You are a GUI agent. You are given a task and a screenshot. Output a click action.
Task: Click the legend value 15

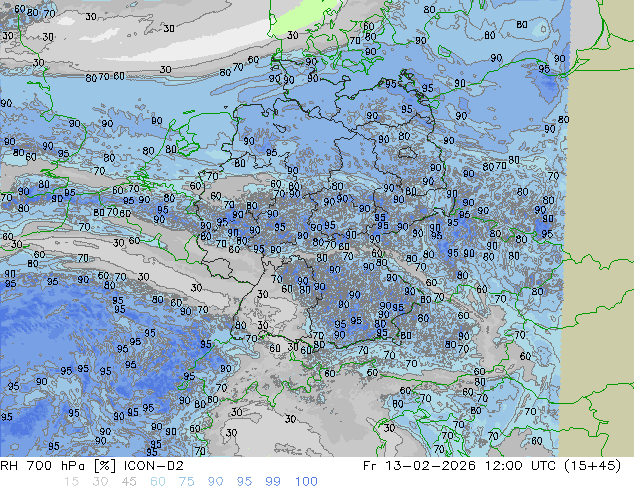71,481
